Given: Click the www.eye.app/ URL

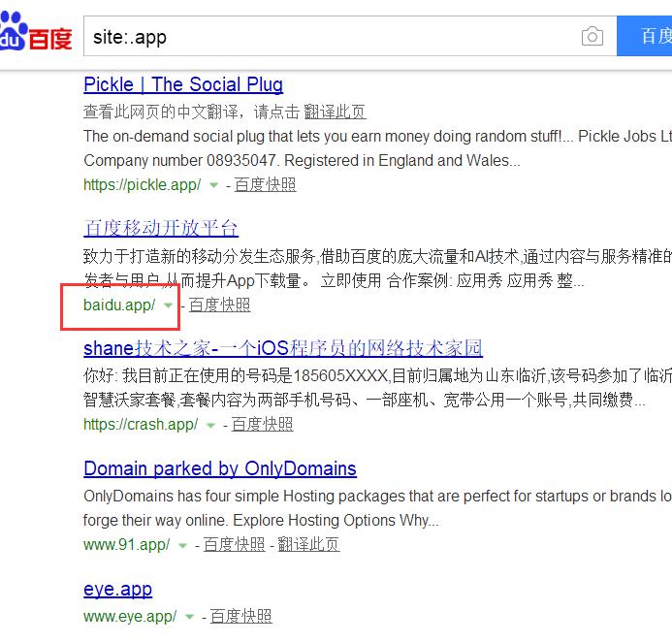Looking at the screenshot, I should point(130,617).
